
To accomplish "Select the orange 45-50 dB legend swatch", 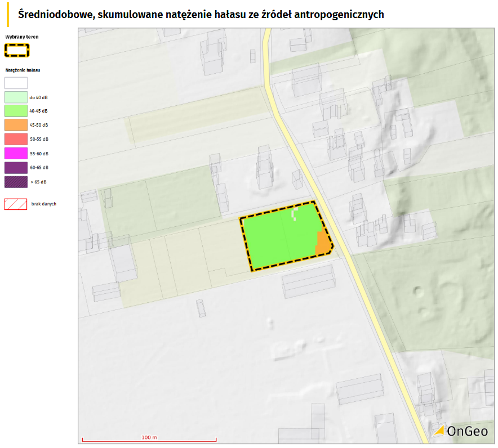I will coord(16,125).
